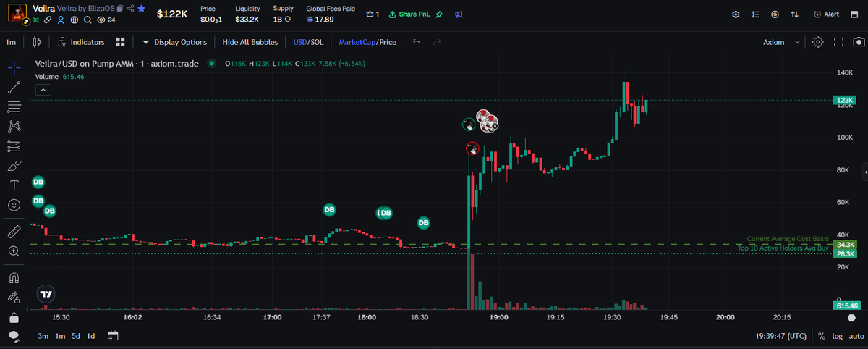Image resolution: width=868 pixels, height=349 pixels.
Task: Enter fullscreen chart mode
Action: coord(839,42)
